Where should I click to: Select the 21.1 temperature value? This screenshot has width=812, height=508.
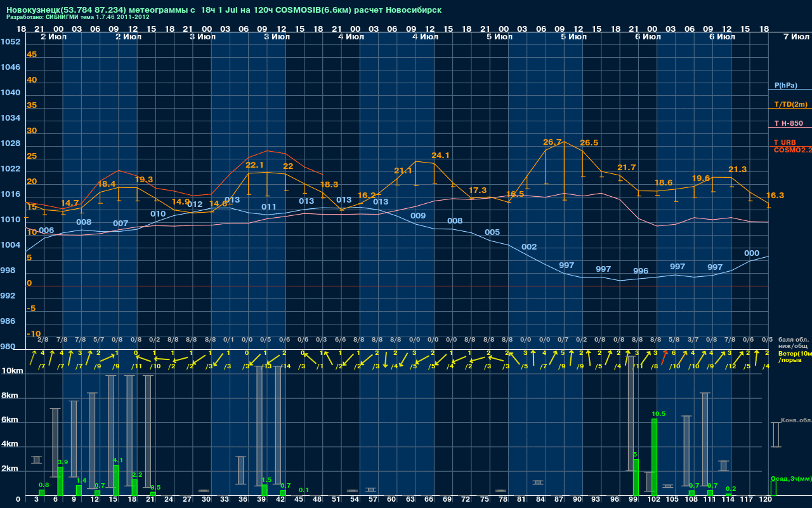tap(403, 171)
